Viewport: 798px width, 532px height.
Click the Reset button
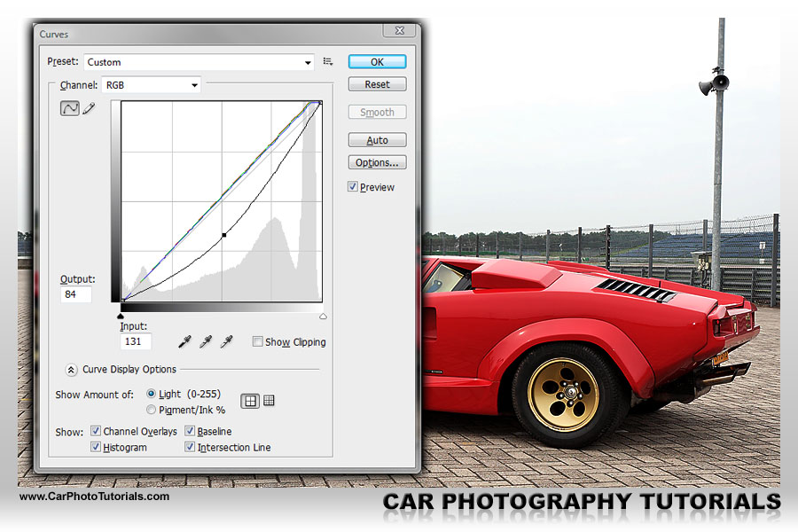pos(377,84)
